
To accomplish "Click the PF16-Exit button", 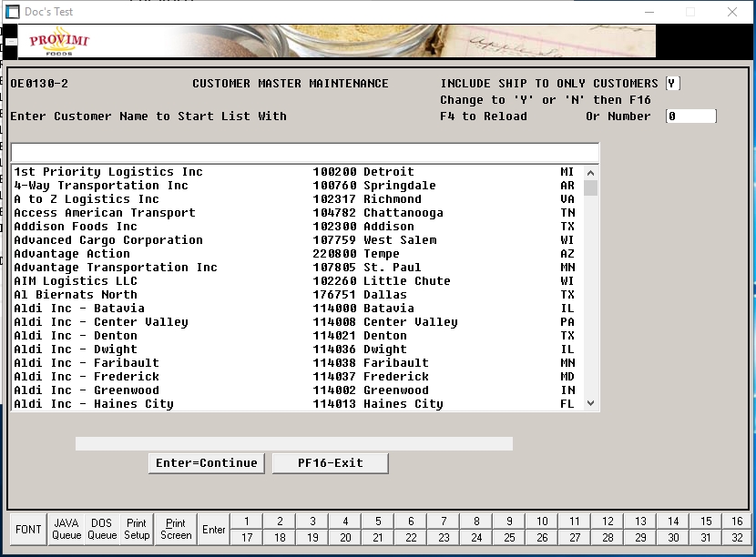I will coord(331,463).
